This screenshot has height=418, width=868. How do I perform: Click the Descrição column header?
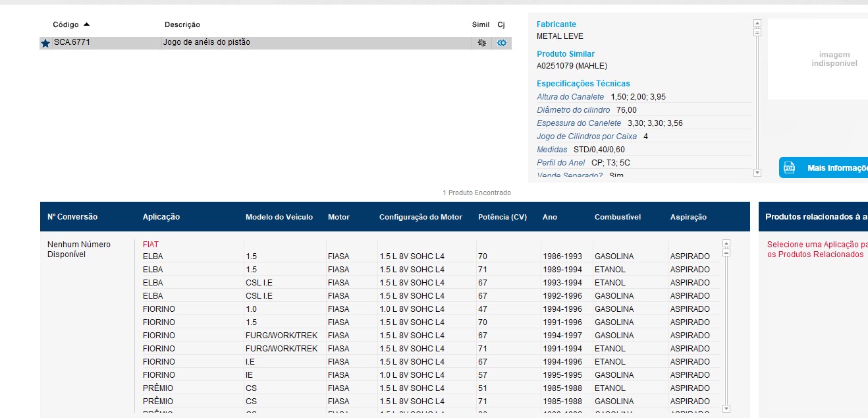182,24
